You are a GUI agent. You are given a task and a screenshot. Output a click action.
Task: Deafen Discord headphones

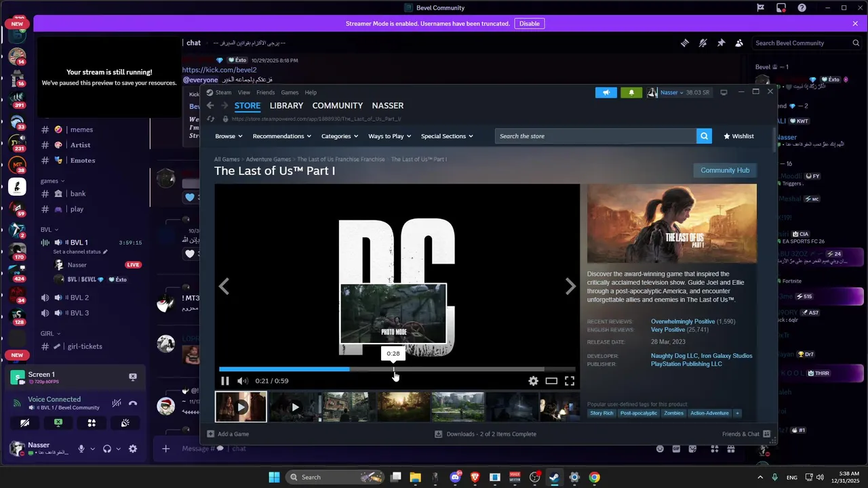click(x=107, y=449)
